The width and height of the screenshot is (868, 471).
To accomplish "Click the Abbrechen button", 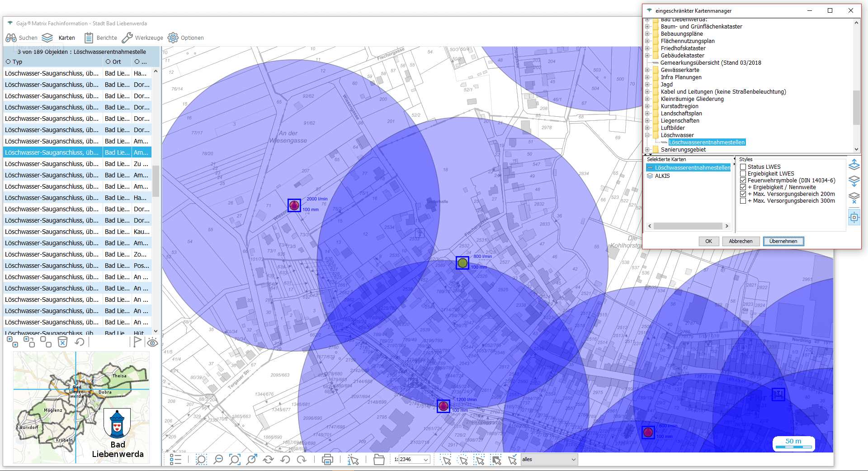I will 740,241.
